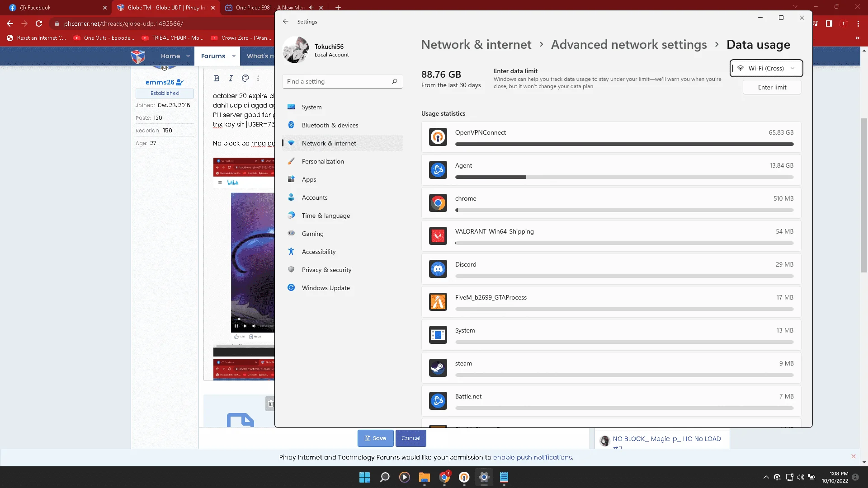The image size is (868, 488).
Task: Click the Settings gear on the taskbar
Action: 484,477
